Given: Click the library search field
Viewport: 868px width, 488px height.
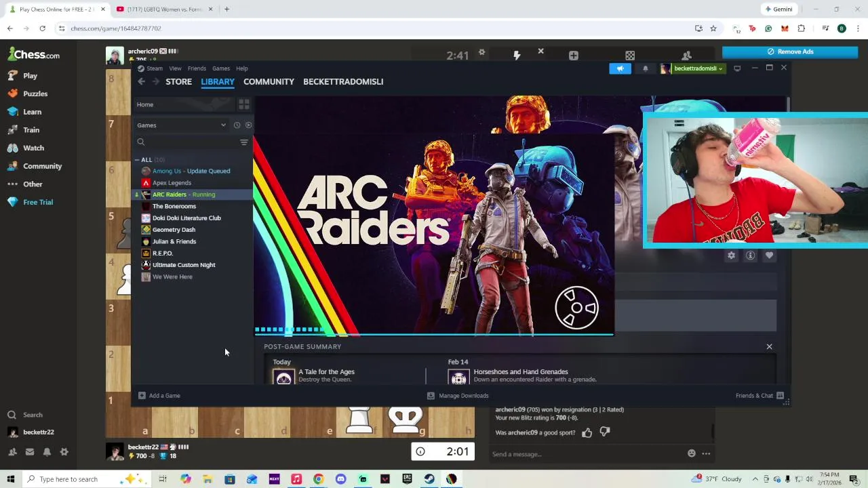Looking at the screenshot, I should coord(186,142).
